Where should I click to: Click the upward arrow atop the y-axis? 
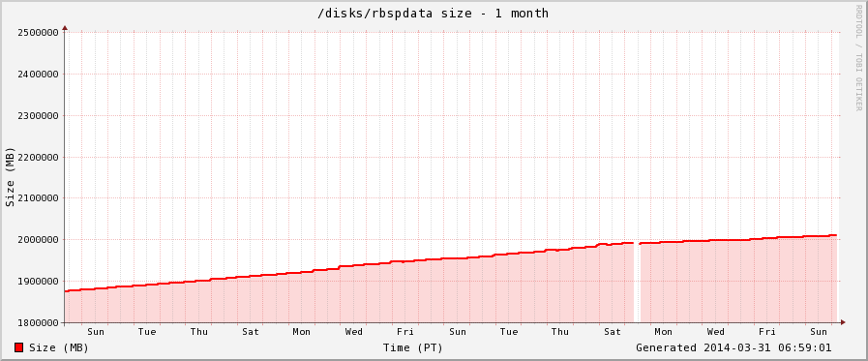[x=65, y=27]
